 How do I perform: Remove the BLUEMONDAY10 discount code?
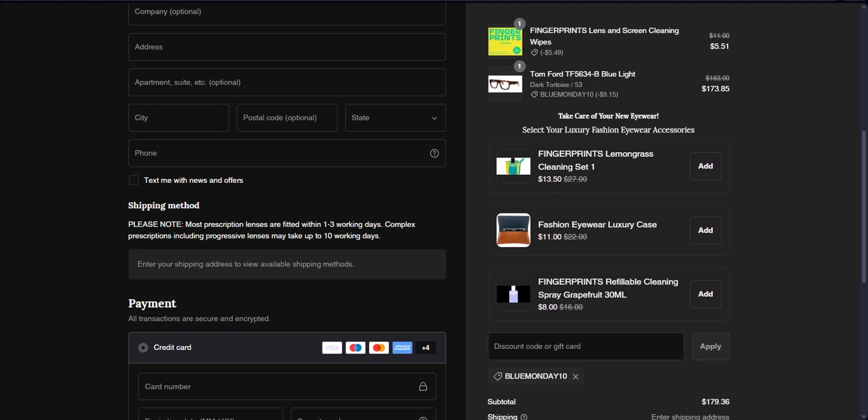pyautogui.click(x=575, y=377)
